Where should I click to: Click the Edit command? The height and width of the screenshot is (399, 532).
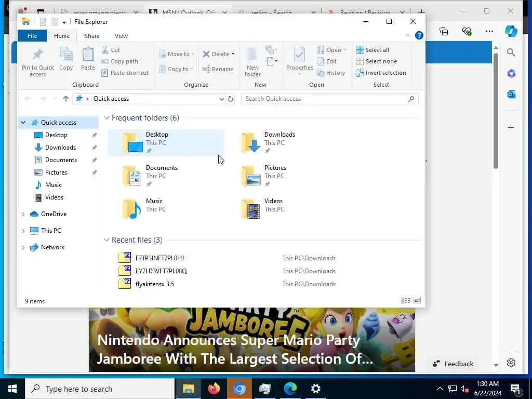coord(327,61)
